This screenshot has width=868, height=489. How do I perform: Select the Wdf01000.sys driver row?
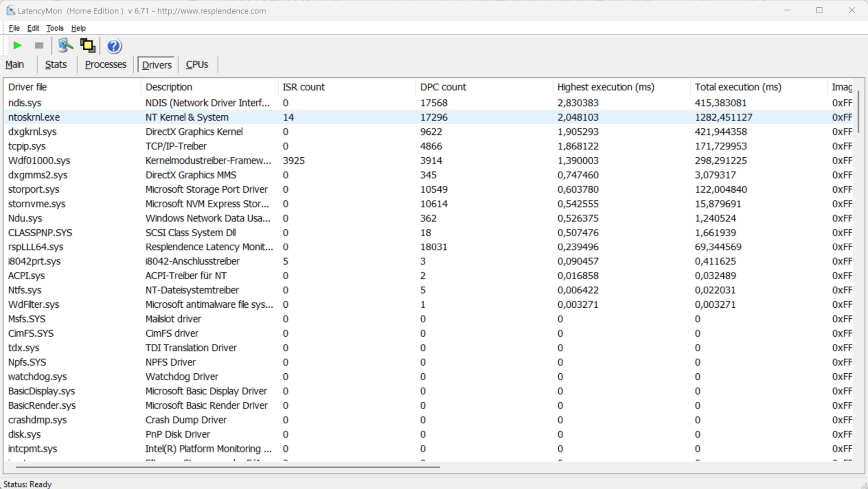(39, 160)
